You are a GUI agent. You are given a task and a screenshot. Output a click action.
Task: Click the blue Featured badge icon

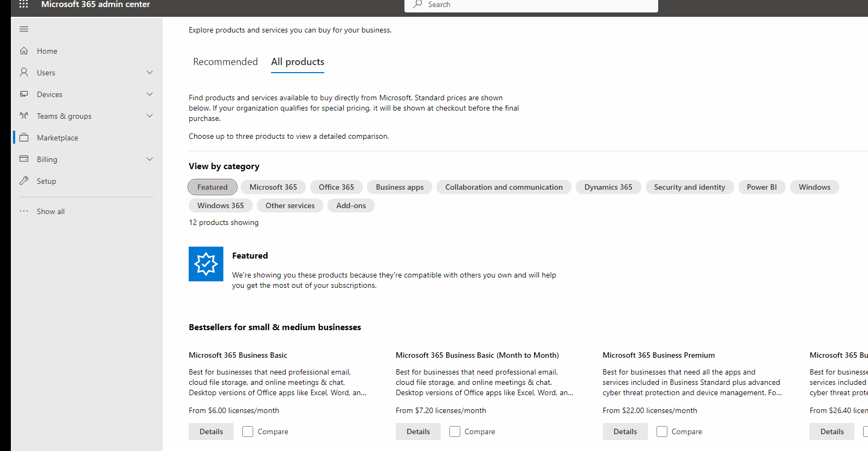[x=206, y=264]
